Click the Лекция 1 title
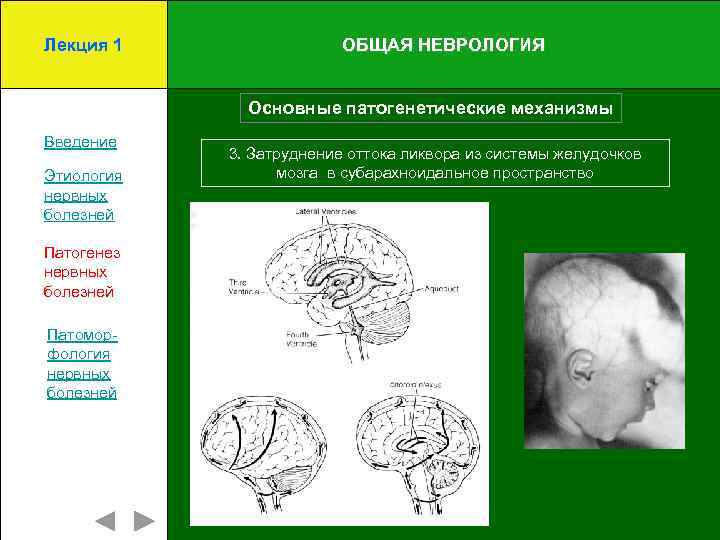The width and height of the screenshot is (720, 540). (83, 45)
